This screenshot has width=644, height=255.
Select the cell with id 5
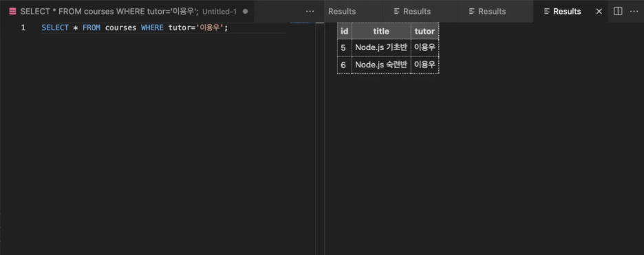pyautogui.click(x=345, y=47)
